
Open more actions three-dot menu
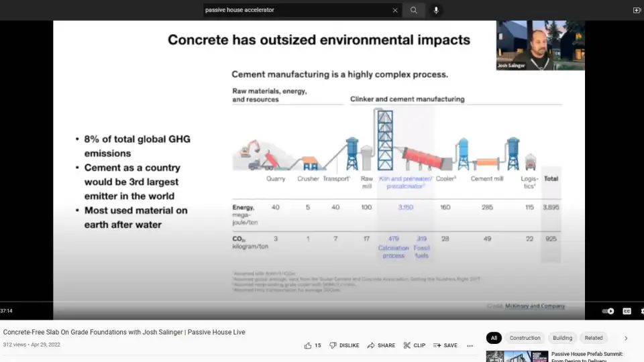pos(470,345)
